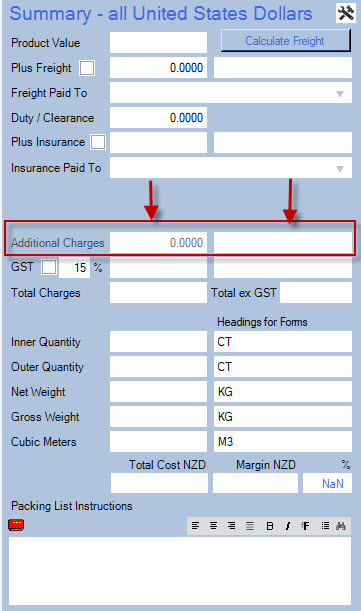Enable the Plus Freight checkbox
Viewport: 361px width, 611px height.
click(x=87, y=68)
